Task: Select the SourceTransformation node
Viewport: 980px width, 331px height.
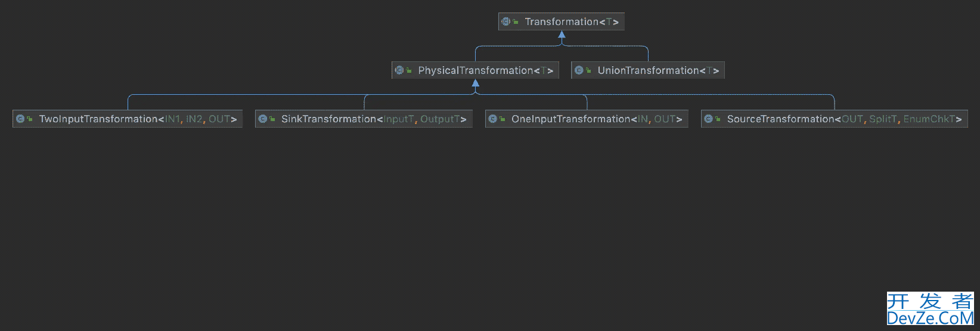Action: click(834, 119)
